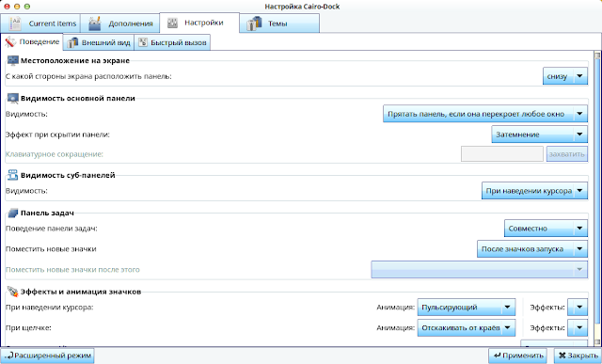Open the Затемнение hide effect dropdown
602x364 pixels.
(x=539, y=135)
